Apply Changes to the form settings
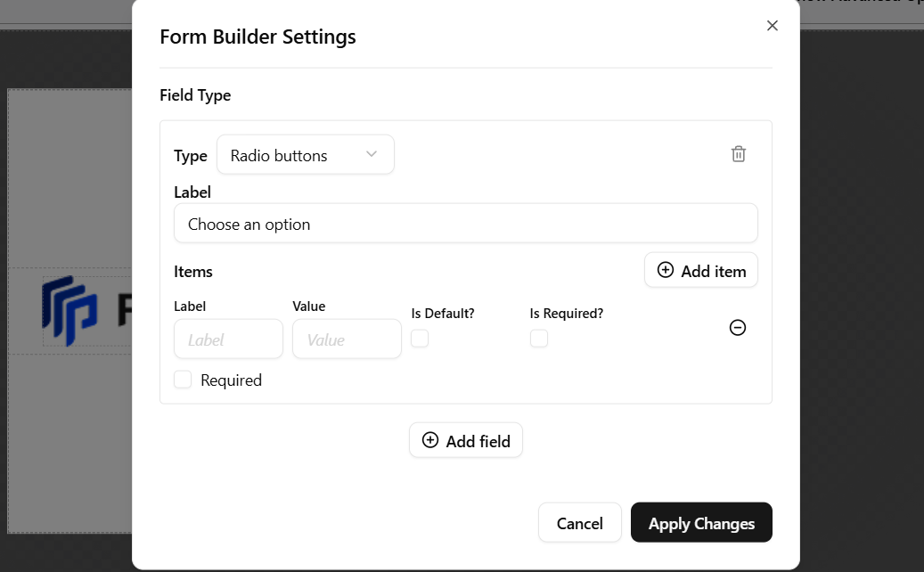The width and height of the screenshot is (924, 572). [701, 523]
